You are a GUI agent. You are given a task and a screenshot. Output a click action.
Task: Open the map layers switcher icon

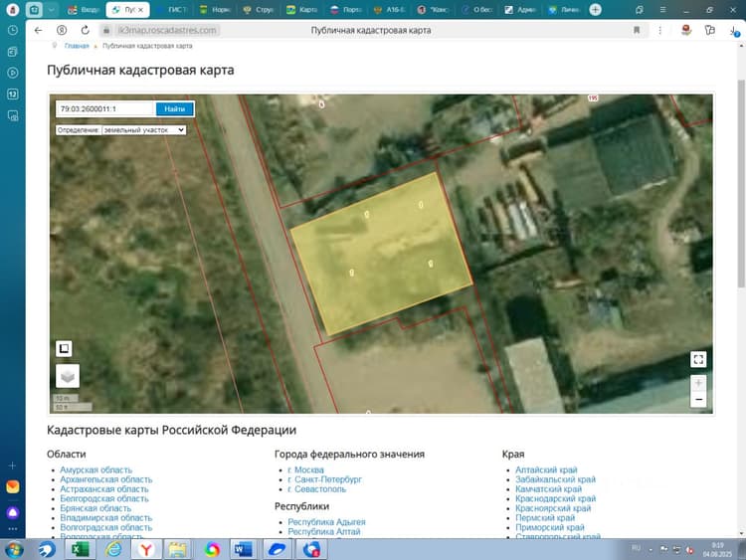click(x=68, y=376)
